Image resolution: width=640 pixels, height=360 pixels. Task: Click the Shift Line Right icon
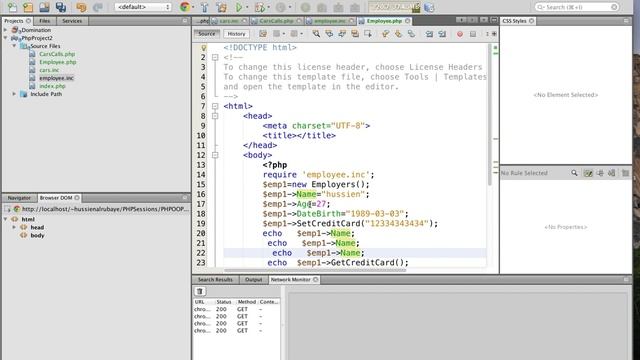pos(442,34)
